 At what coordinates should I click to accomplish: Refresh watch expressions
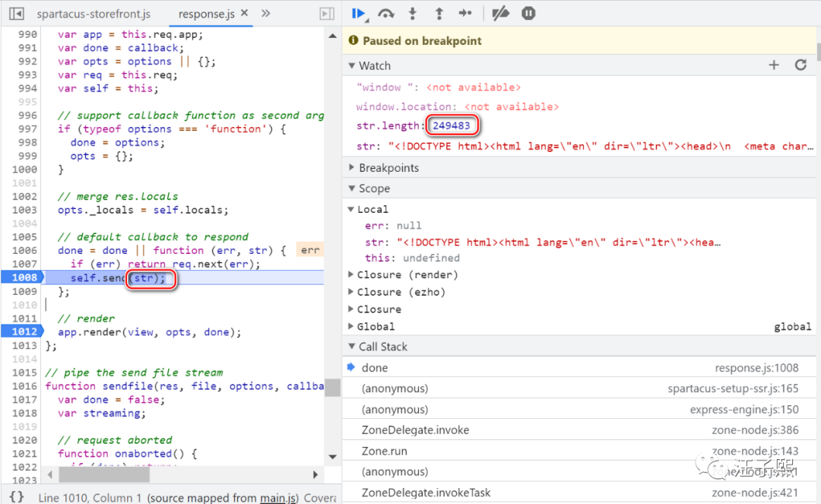800,65
